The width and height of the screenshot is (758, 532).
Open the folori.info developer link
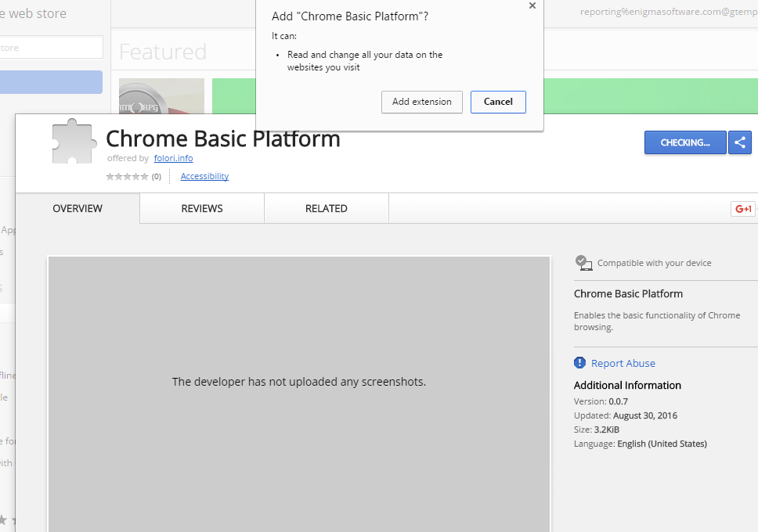pos(173,158)
